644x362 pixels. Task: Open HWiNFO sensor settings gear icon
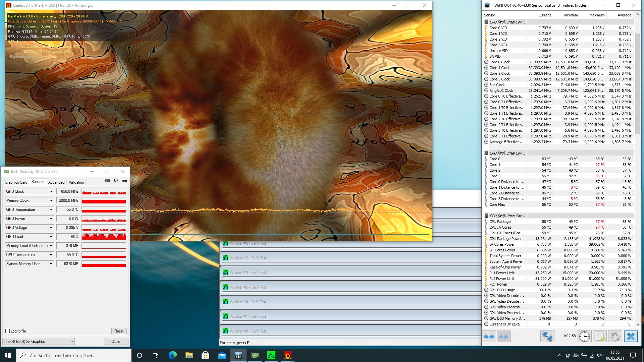pos(615,336)
